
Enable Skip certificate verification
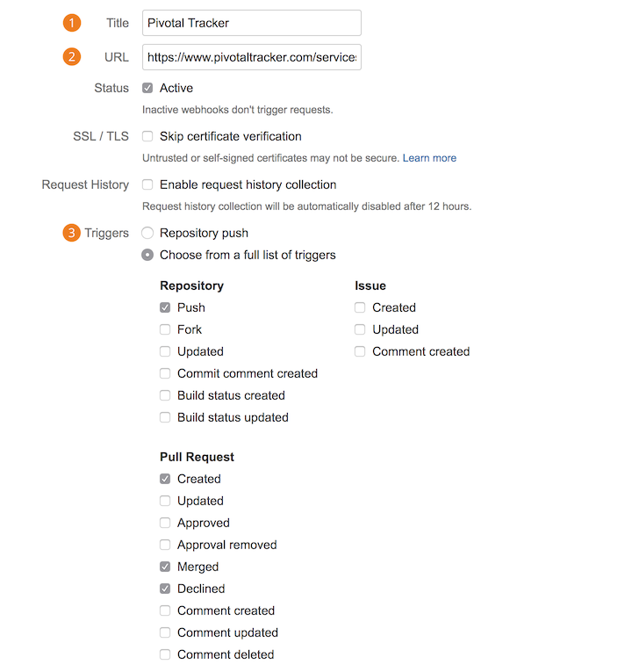(147, 136)
